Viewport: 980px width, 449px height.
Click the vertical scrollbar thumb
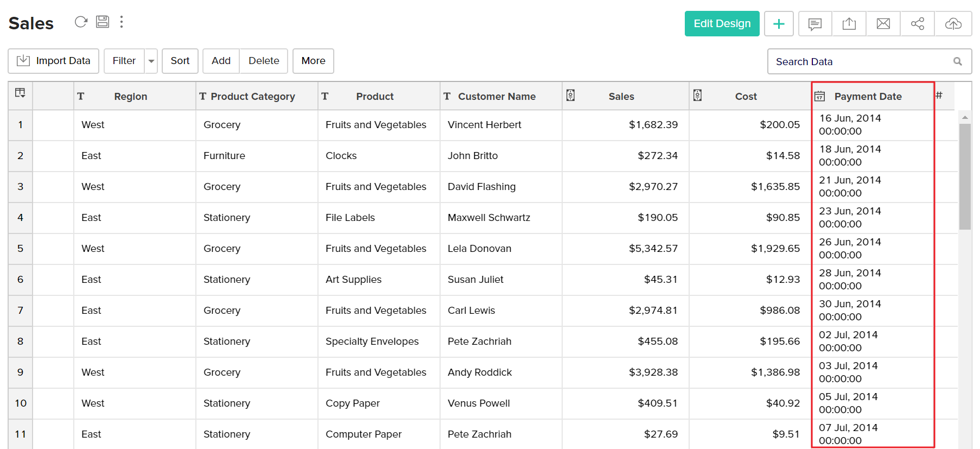[x=965, y=176]
